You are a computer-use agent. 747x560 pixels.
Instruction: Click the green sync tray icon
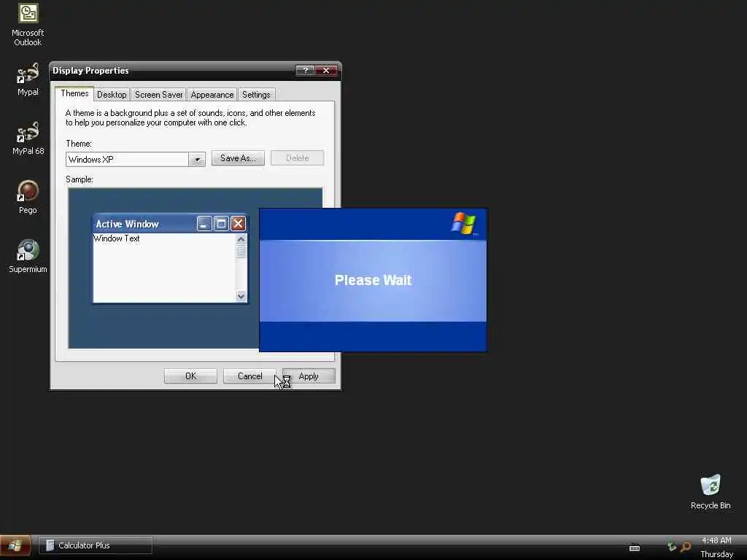(x=672, y=547)
